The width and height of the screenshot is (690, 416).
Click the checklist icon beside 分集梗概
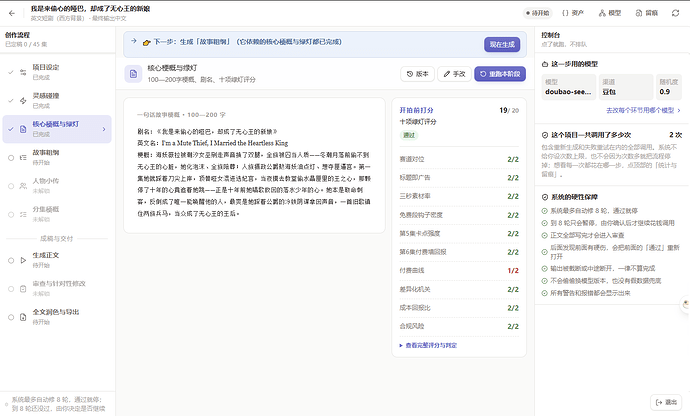coord(23,214)
